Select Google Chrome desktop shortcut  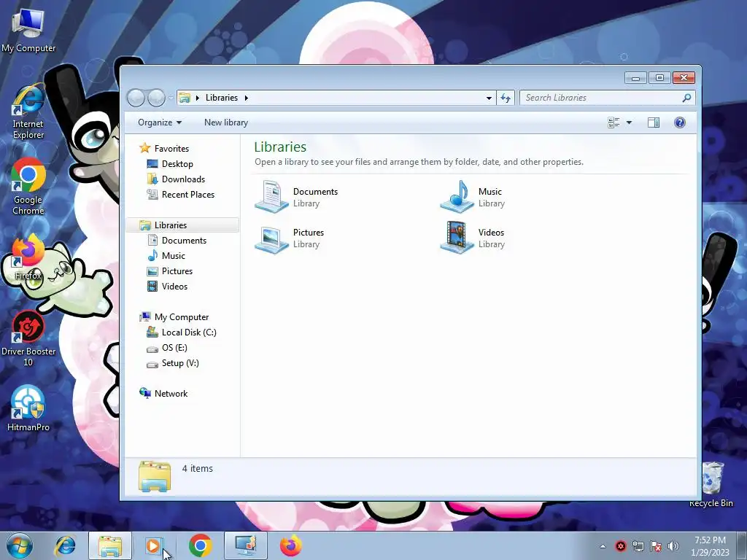click(28, 186)
